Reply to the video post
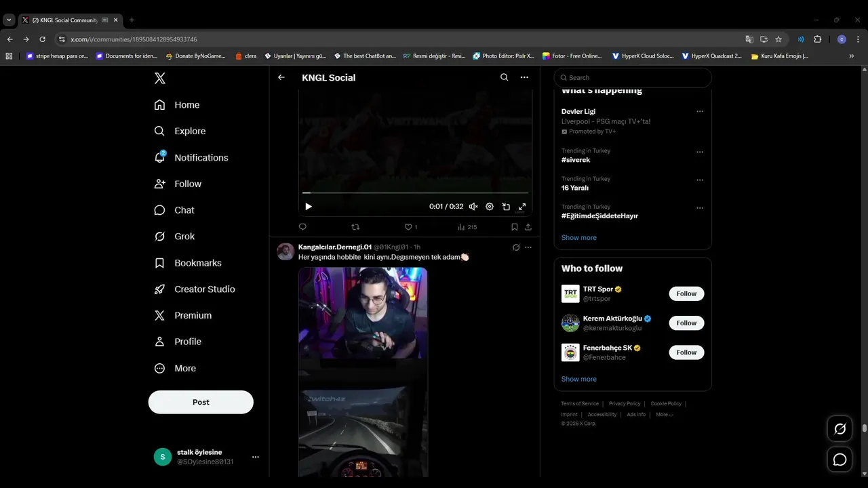The height and width of the screenshot is (488, 868). pyautogui.click(x=302, y=227)
